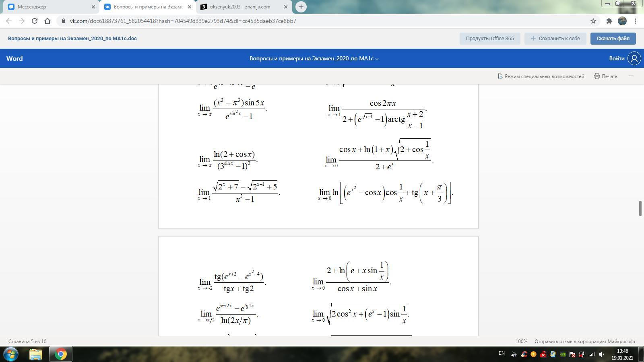Open the more options ellipsis in Word toolbar
The height and width of the screenshot is (362, 644).
point(631,76)
